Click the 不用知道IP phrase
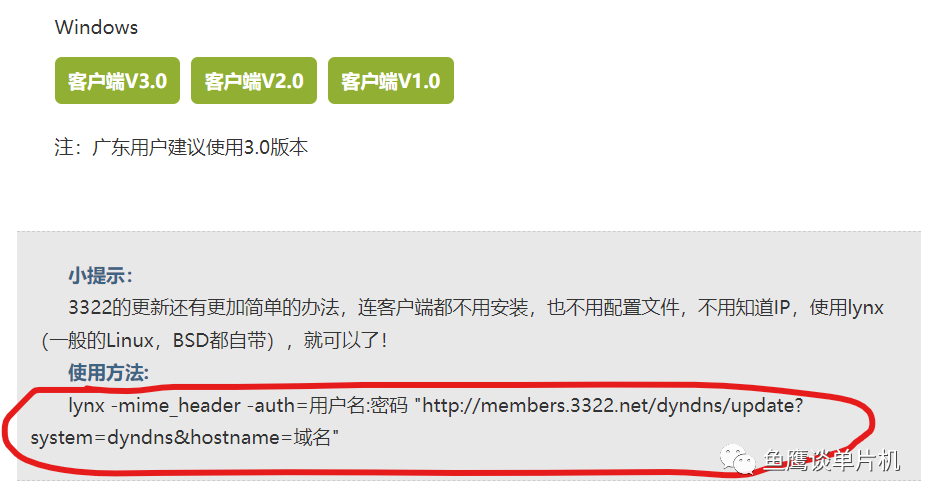Image resolution: width=931 pixels, height=502 pixels. pos(743,308)
